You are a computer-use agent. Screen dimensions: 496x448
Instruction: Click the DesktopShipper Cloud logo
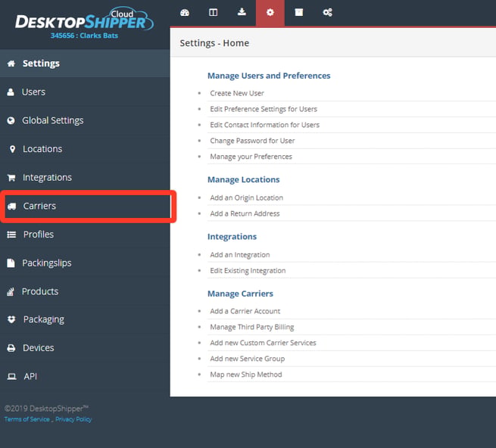[85, 20]
